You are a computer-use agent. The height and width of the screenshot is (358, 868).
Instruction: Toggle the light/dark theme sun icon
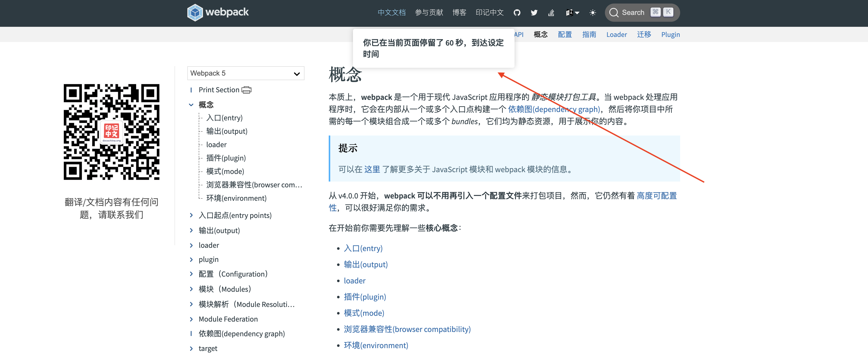[593, 13]
